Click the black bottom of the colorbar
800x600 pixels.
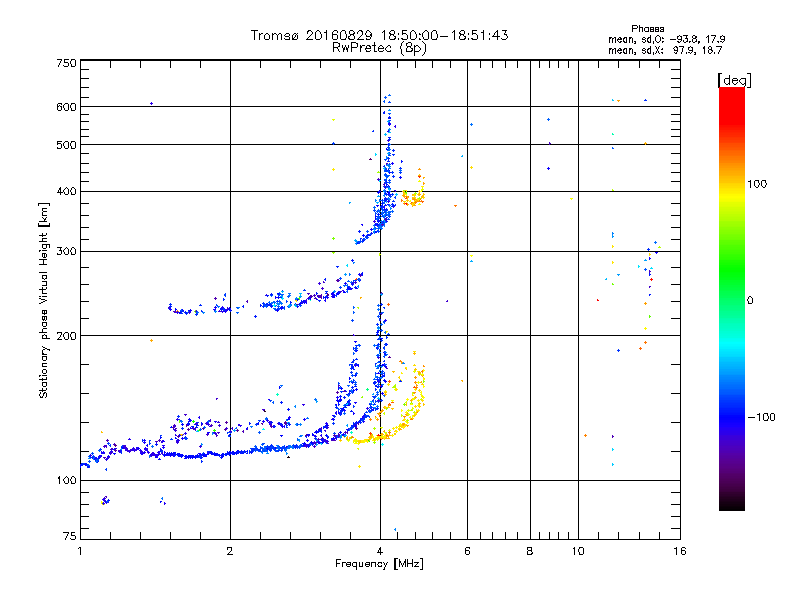pos(732,503)
